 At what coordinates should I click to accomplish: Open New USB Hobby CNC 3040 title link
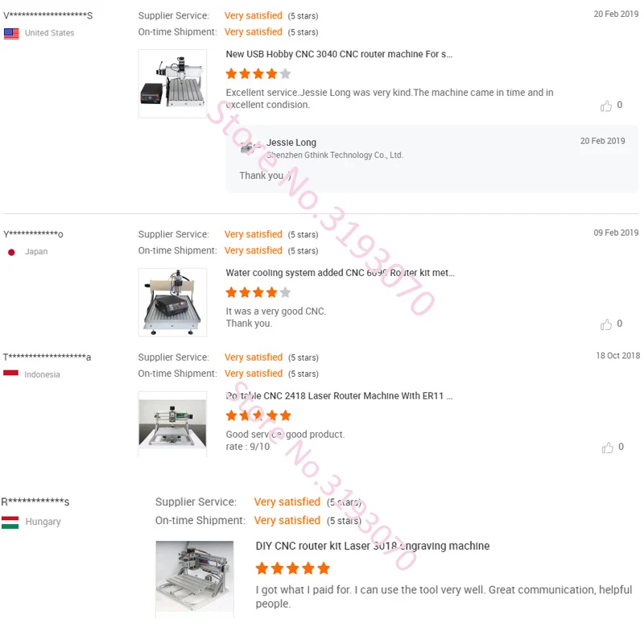339,54
